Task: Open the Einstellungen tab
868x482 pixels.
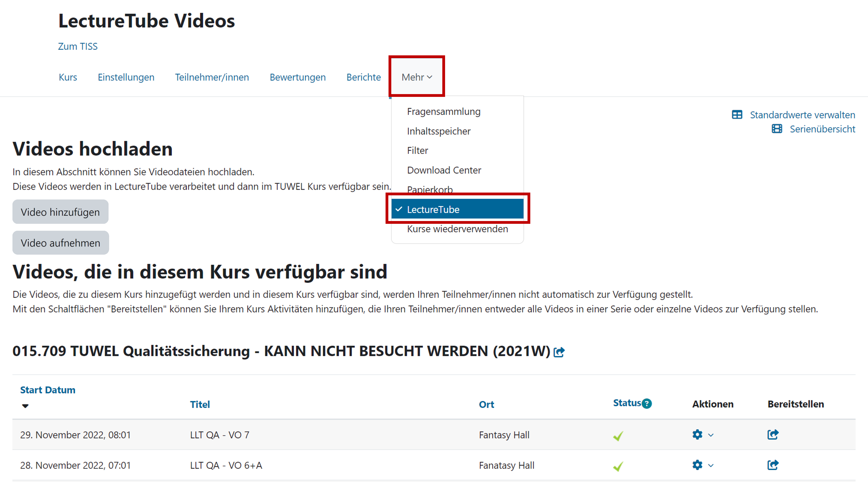Action: coord(126,77)
